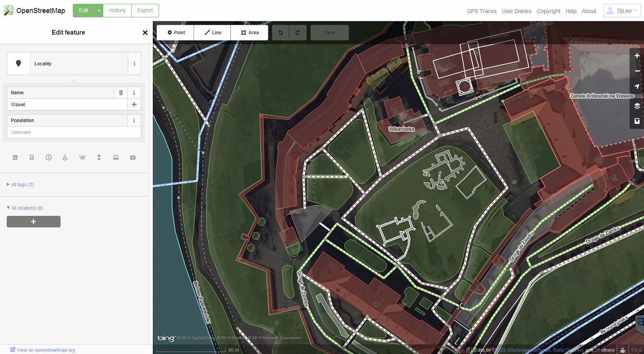Click the redo arrow button
644x354 pixels.
click(x=298, y=33)
